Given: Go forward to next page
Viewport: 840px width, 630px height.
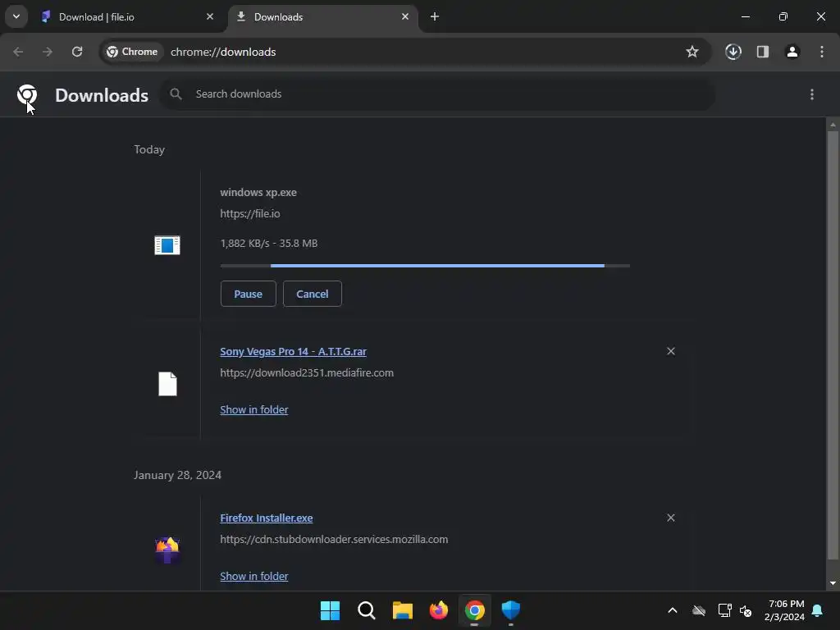Looking at the screenshot, I should pyautogui.click(x=48, y=52).
